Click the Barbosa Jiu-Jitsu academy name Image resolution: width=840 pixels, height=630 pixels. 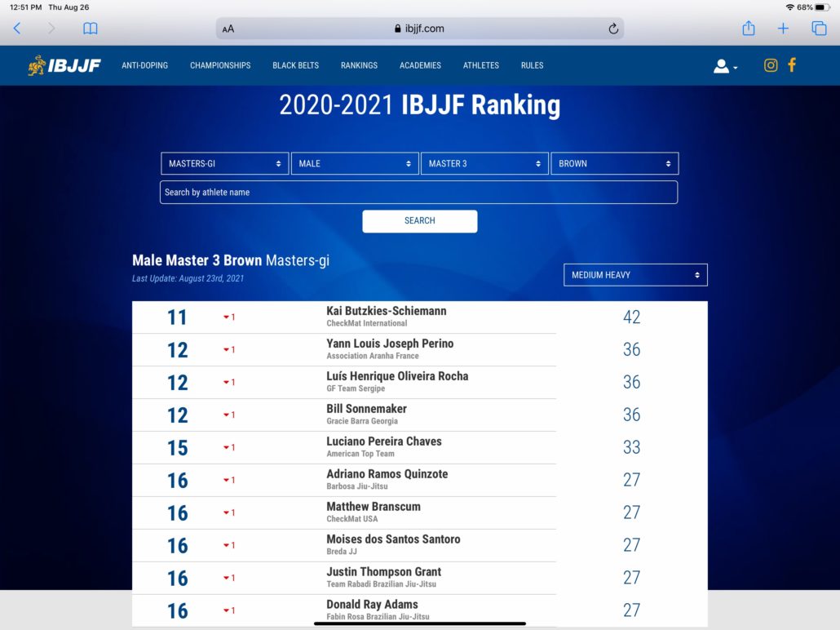[357, 486]
